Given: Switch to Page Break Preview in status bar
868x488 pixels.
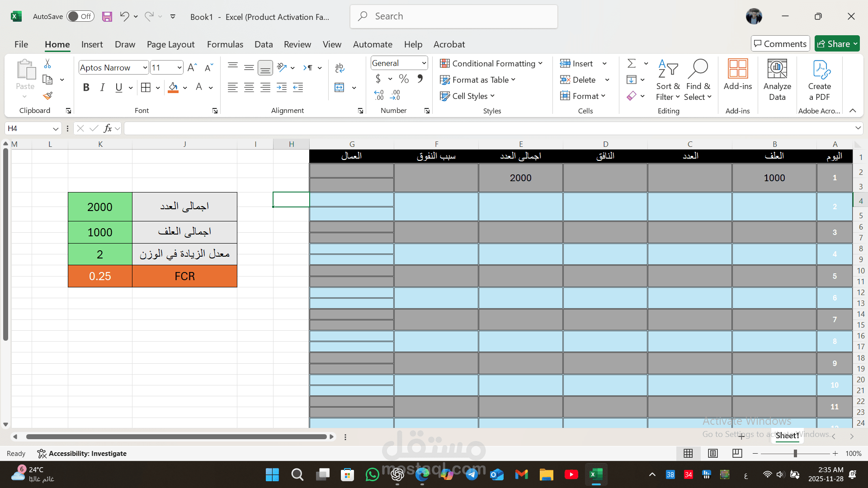Looking at the screenshot, I should 737,453.
